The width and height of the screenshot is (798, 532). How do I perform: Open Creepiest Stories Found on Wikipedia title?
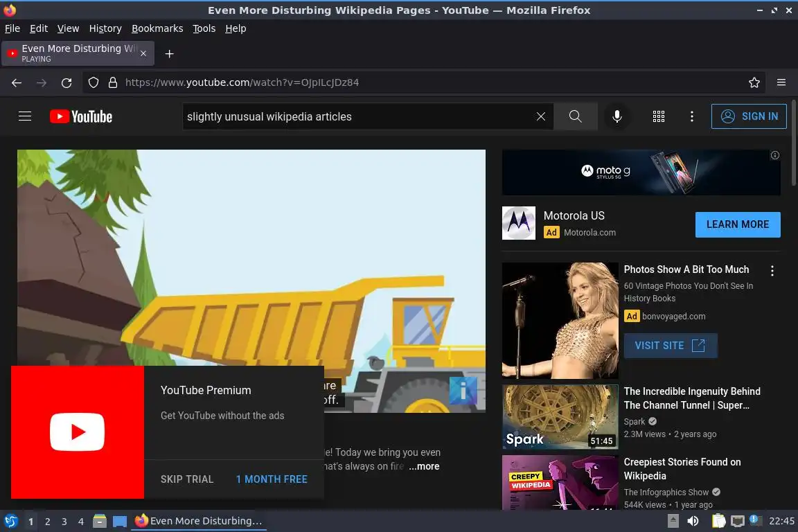coord(682,469)
